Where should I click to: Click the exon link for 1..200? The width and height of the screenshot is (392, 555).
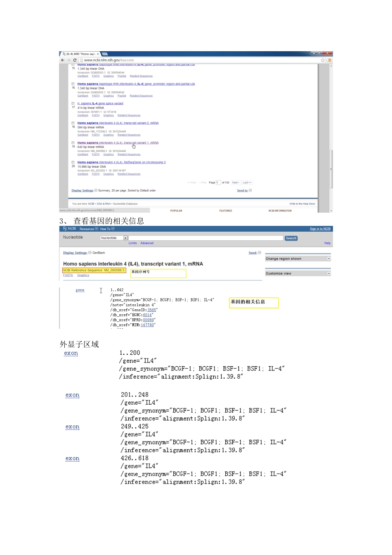pyautogui.click(x=71, y=353)
